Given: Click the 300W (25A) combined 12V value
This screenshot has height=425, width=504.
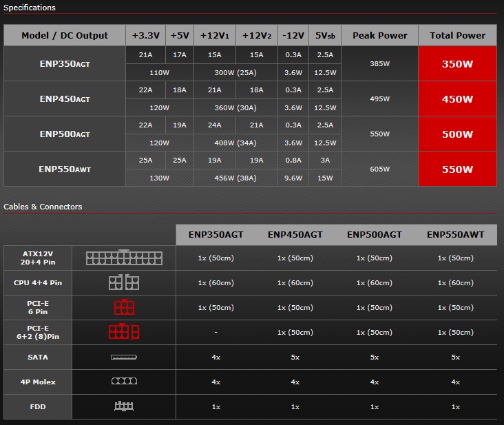Looking at the screenshot, I should coord(235,72).
